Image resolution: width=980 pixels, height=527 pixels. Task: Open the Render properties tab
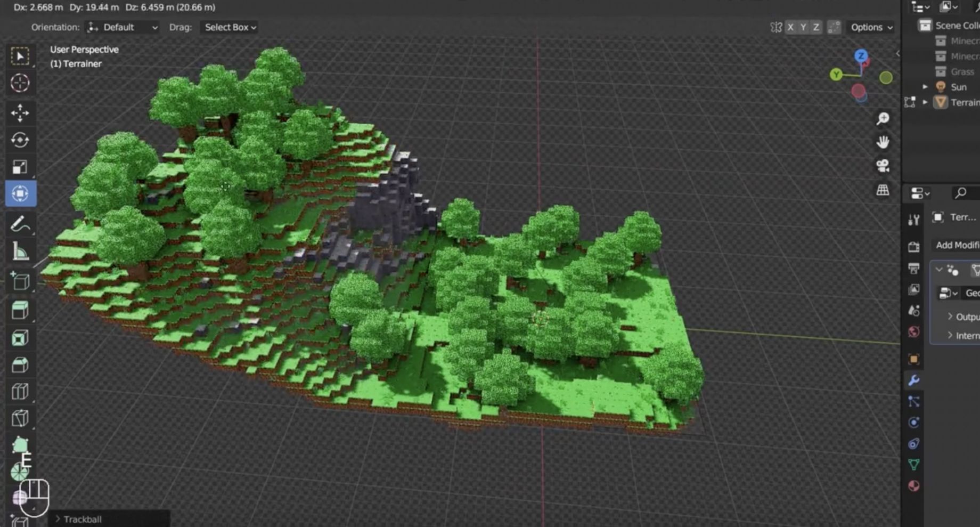point(914,247)
